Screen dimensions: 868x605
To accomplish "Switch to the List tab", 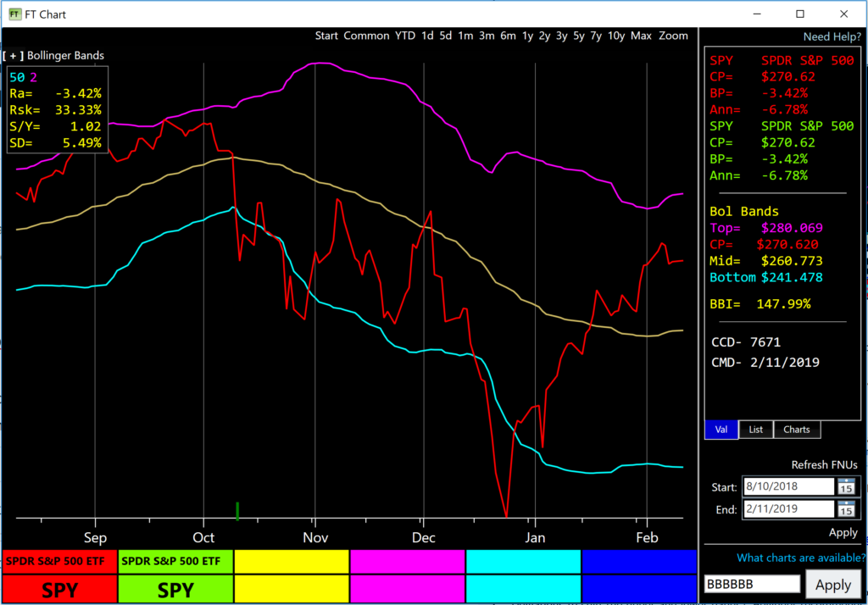I will (x=754, y=430).
